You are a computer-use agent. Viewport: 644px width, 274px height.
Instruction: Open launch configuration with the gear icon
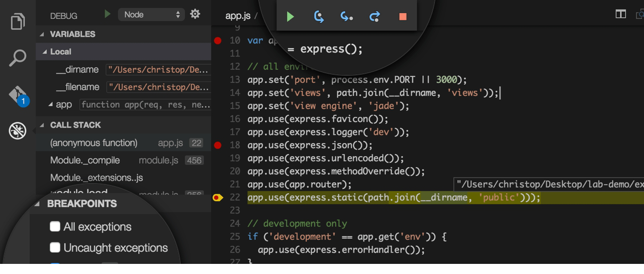195,14
